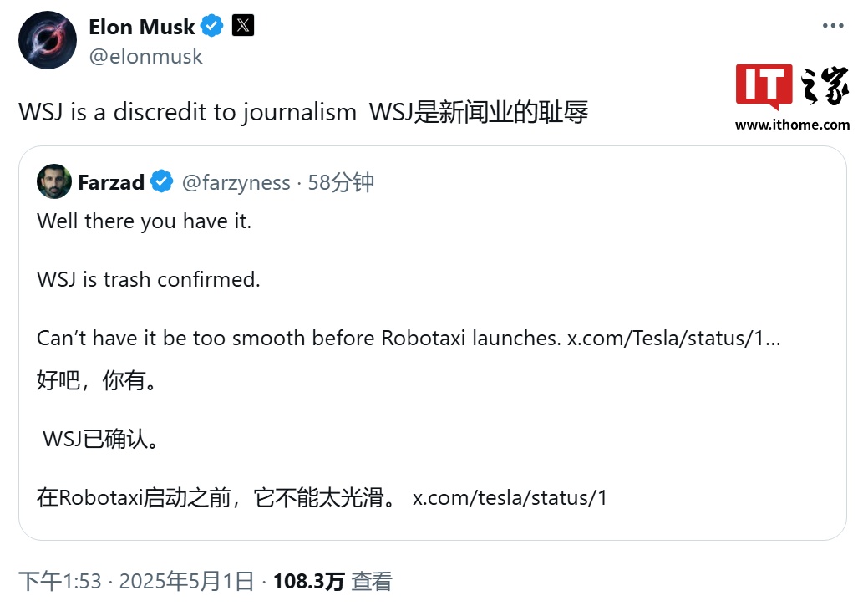Open the @elonmusk handle
868x616 pixels.
pyautogui.click(x=145, y=57)
